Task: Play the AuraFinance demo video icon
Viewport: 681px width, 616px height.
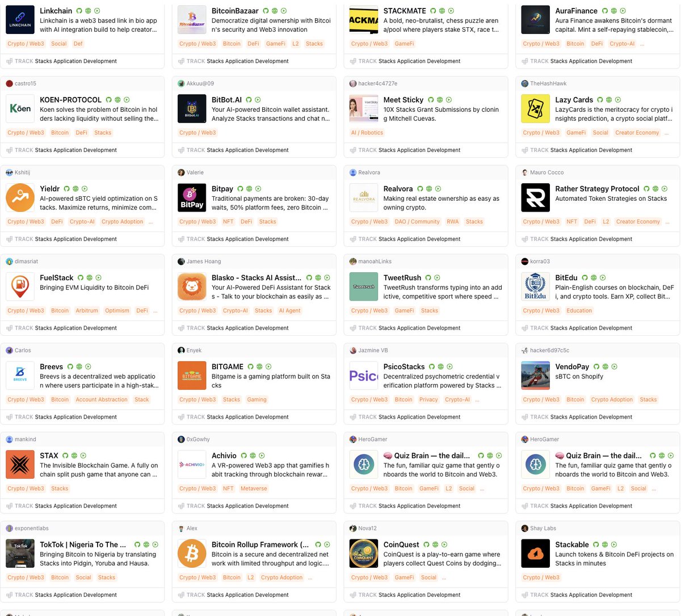Action: coord(623,11)
